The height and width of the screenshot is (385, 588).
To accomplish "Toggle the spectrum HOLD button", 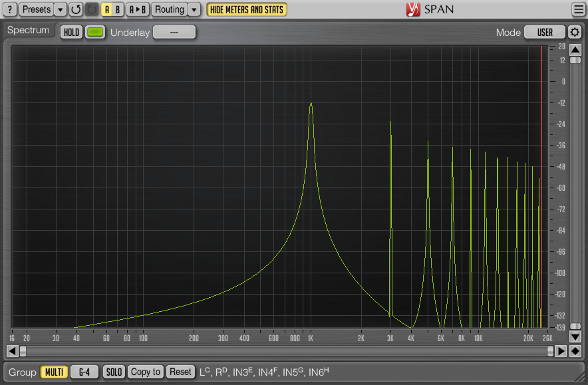I will [71, 32].
